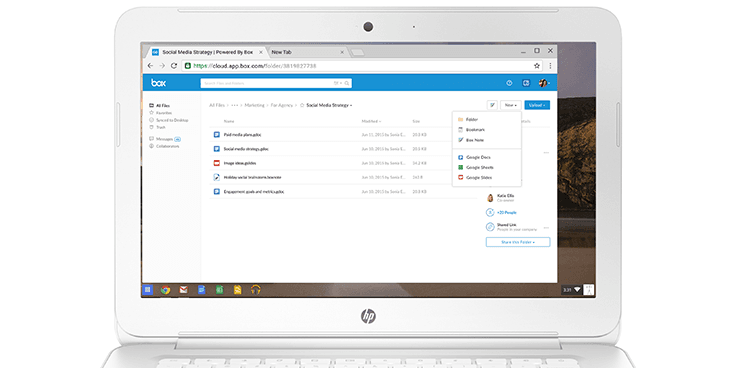Select the Social Media Strategy browser tab
736x368 pixels.
[x=207, y=52]
